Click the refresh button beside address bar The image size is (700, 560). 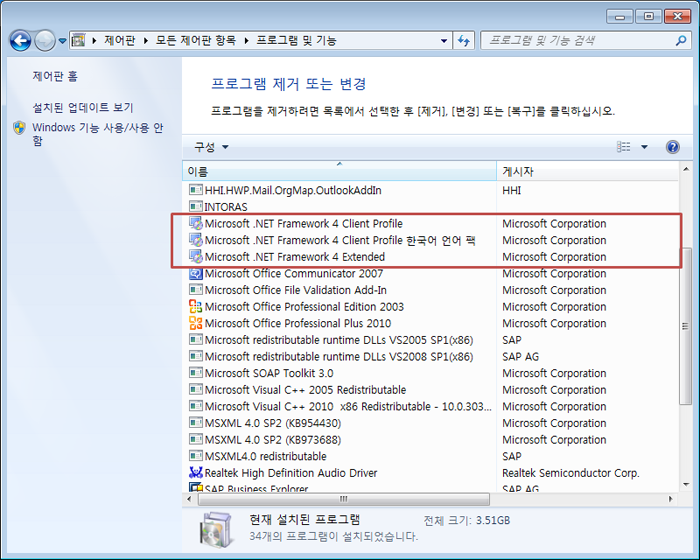click(x=464, y=41)
